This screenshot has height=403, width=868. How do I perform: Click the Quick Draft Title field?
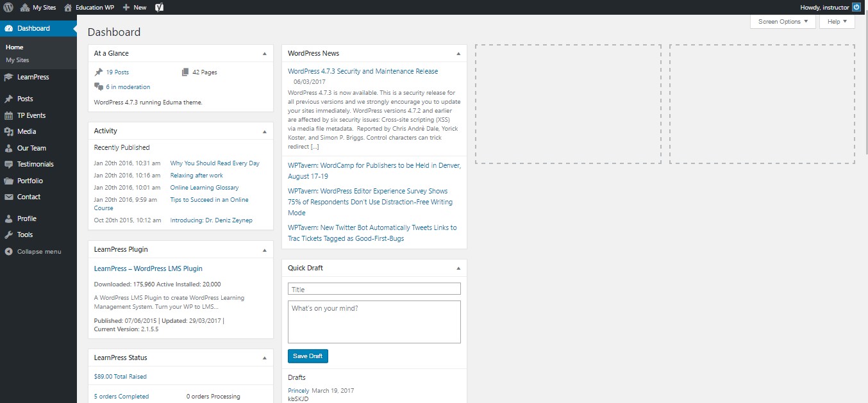tap(374, 289)
